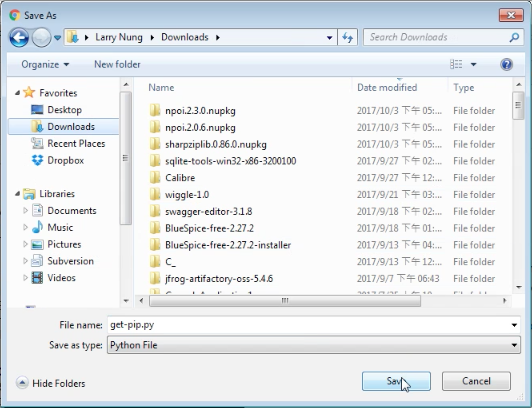Select the npoi.2.0.6.nupkg folder icon
532x408 pixels.
coord(155,127)
